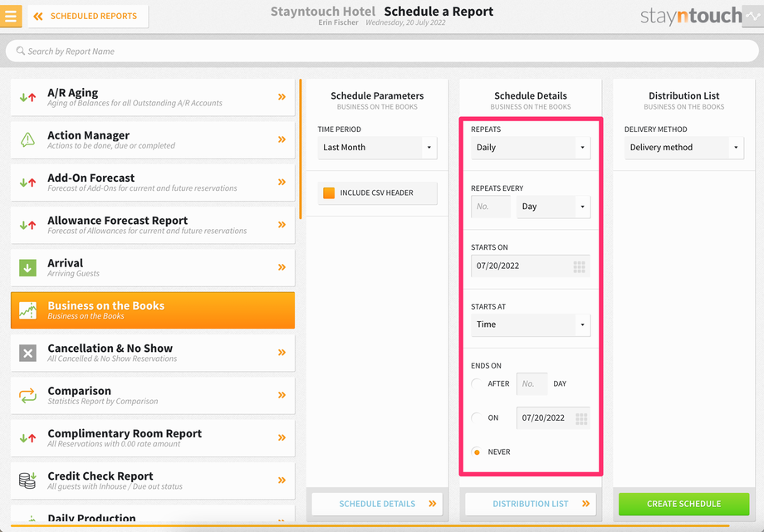The image size is (764, 532).
Task: Click the After number of days field
Action: 532,384
